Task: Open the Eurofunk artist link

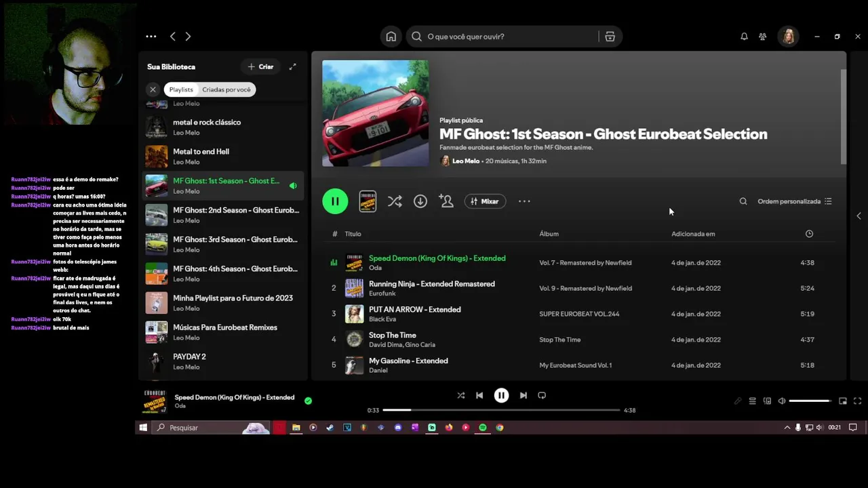Action: click(382, 293)
